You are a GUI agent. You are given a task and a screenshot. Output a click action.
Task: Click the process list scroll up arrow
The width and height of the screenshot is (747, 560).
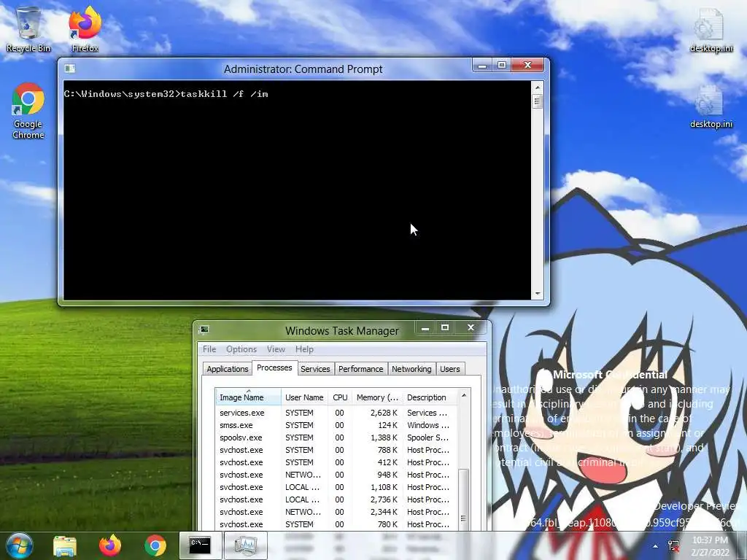point(463,396)
